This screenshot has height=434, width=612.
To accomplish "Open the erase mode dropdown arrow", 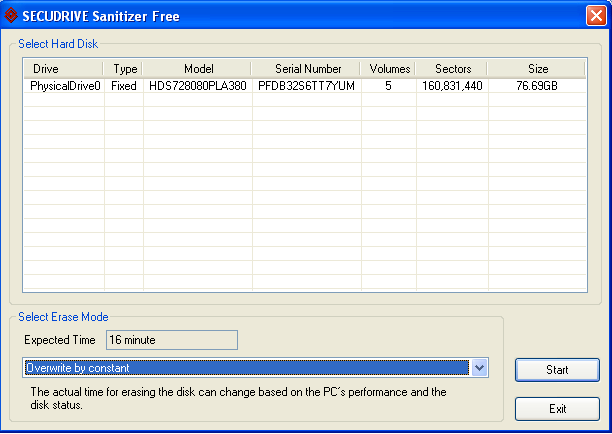I will point(480,368).
